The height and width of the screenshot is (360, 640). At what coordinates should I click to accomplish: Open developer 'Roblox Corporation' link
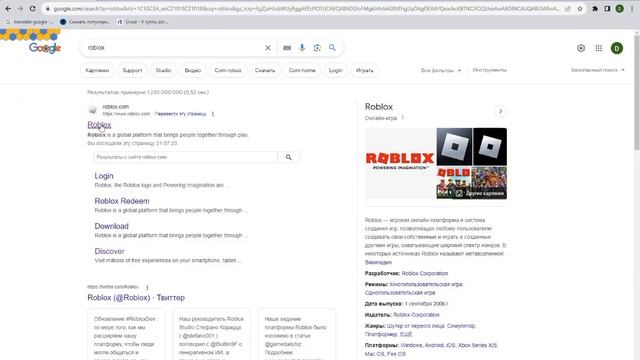pos(424,273)
